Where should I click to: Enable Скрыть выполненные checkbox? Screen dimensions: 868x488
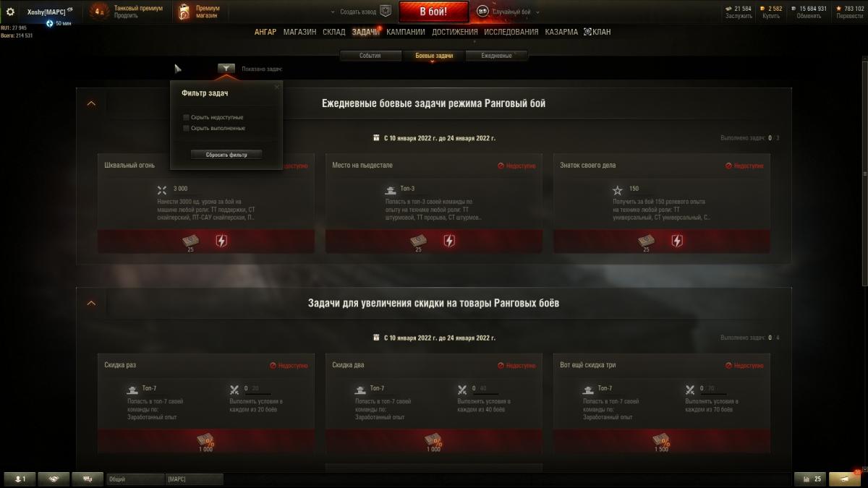[x=186, y=128]
